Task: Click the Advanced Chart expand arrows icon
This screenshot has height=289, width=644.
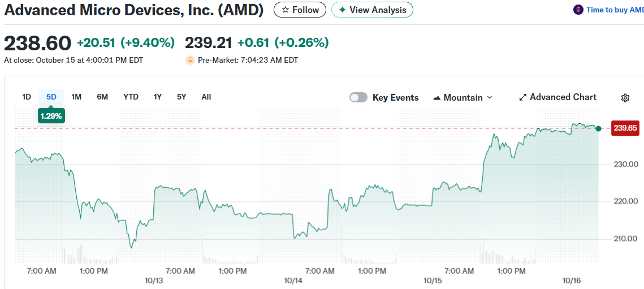Action: [x=523, y=97]
